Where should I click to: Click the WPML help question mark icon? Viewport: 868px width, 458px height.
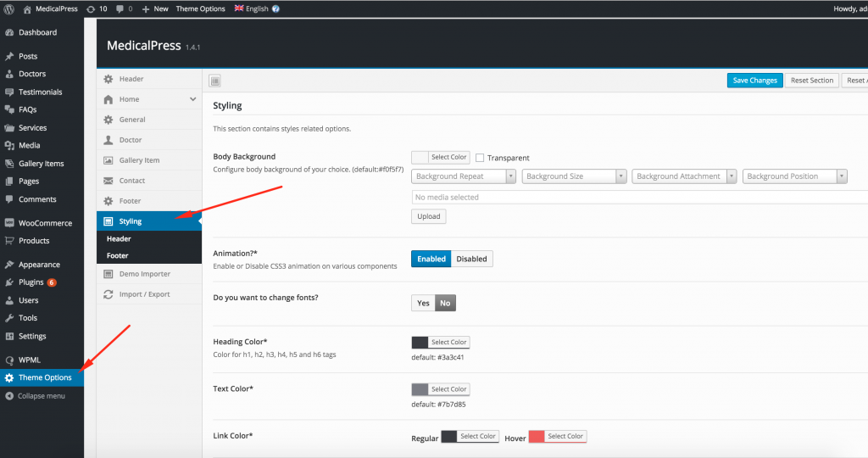[x=275, y=8]
